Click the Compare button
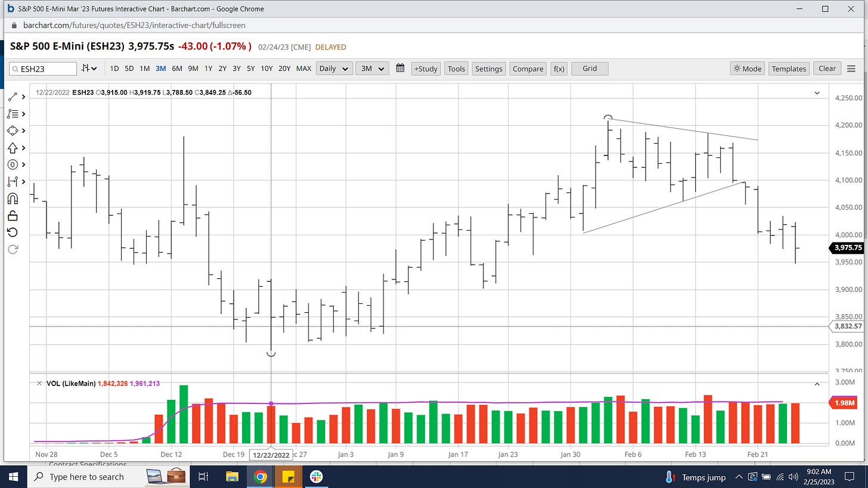Screen dimensions: 868x488 pos(528,69)
